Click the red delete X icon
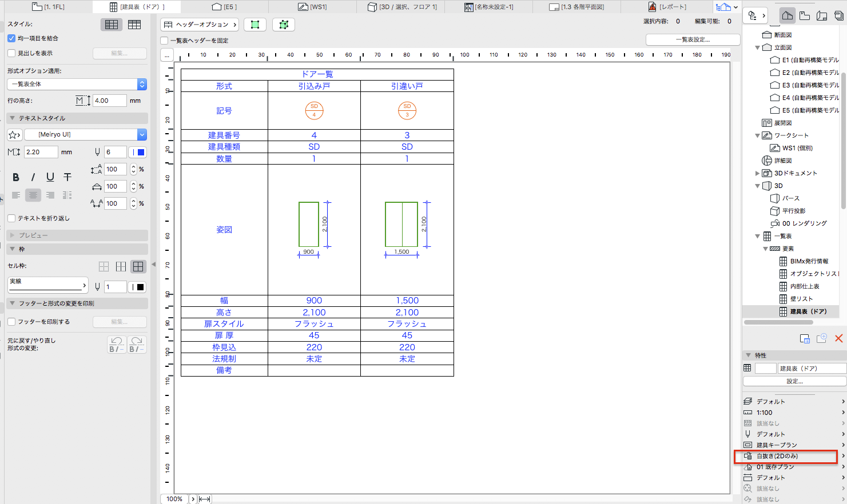 tap(838, 338)
